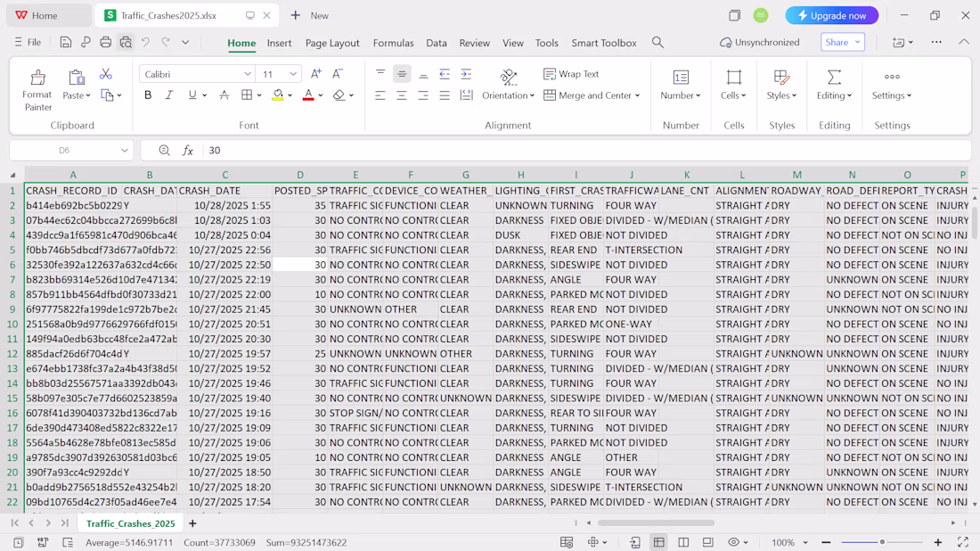Click the Redo arrow
Viewport: 980px width, 551px height.
point(166,43)
